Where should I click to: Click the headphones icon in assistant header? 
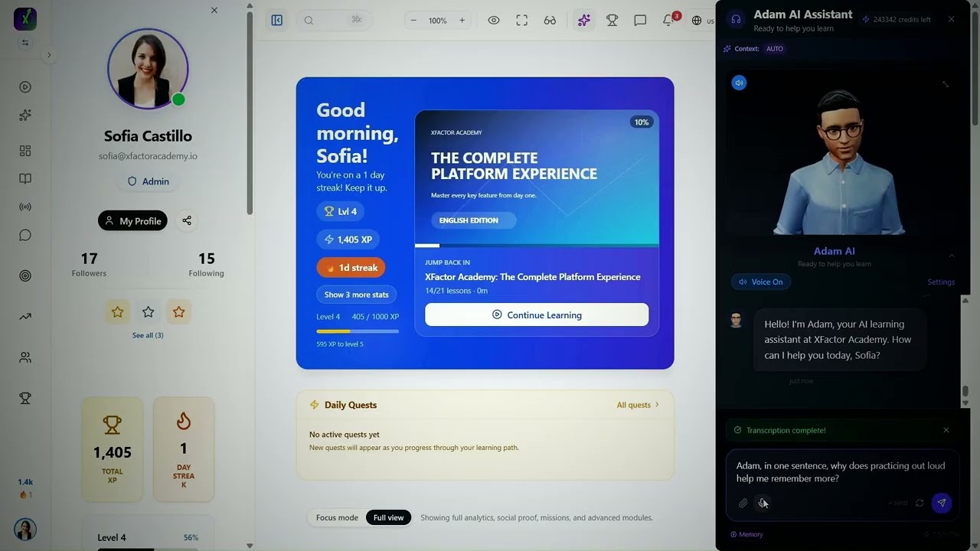point(737,19)
